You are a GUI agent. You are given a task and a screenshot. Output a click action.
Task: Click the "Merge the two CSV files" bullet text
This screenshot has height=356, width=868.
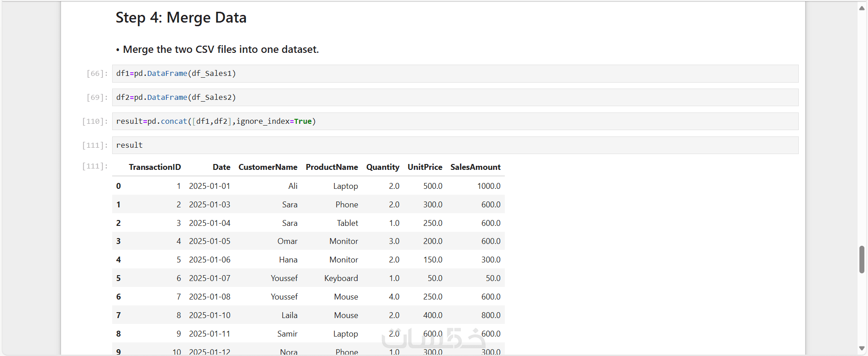click(x=221, y=49)
